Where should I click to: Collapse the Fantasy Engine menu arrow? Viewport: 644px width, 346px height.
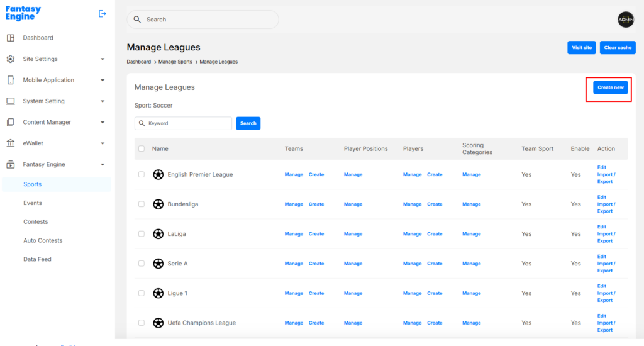[103, 165]
